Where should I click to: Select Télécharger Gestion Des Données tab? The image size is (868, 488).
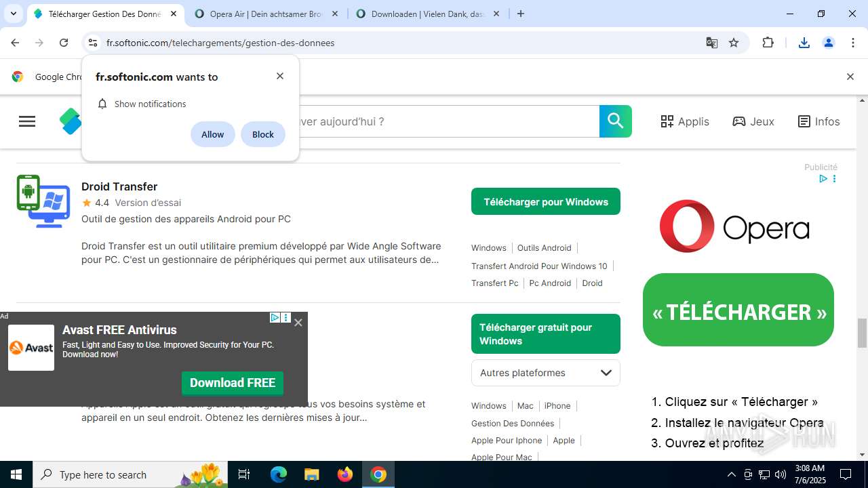coord(106,14)
